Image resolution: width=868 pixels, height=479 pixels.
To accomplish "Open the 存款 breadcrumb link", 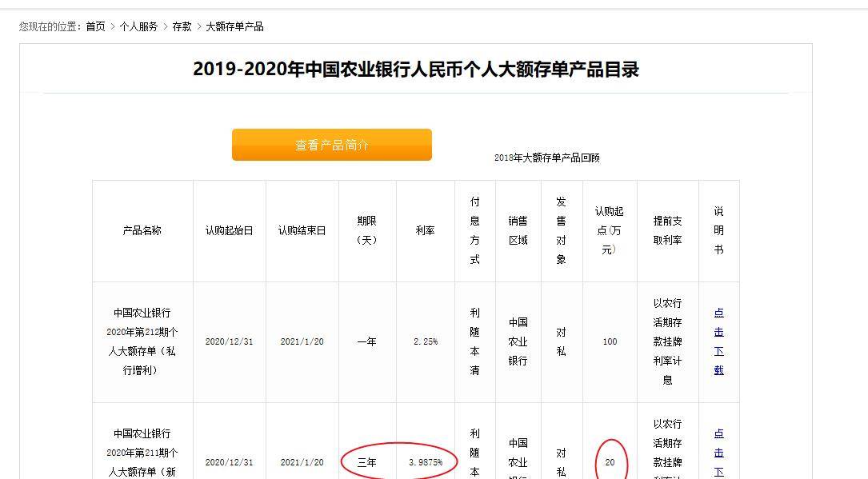I will coord(182,26).
